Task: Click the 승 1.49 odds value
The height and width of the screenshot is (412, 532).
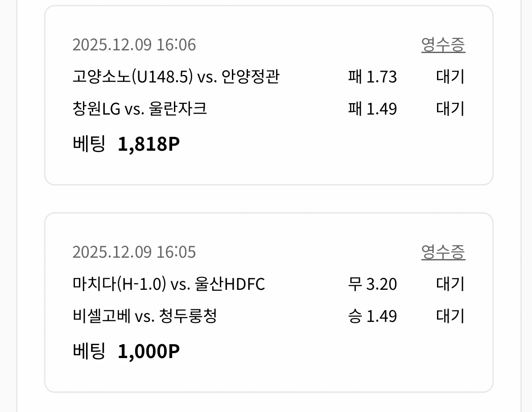Action: point(372,316)
